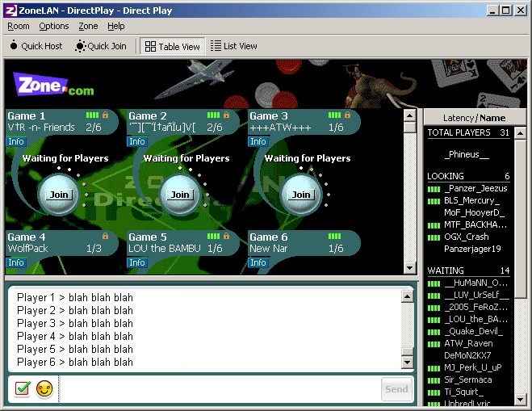This screenshot has height=411, width=532.
Task: Select player ATW_Raven
Action: [468, 343]
